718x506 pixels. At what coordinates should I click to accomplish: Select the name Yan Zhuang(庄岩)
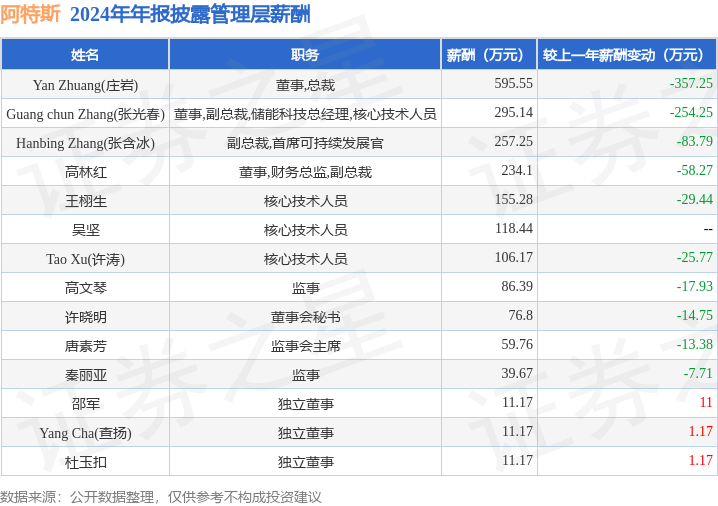tap(85, 85)
